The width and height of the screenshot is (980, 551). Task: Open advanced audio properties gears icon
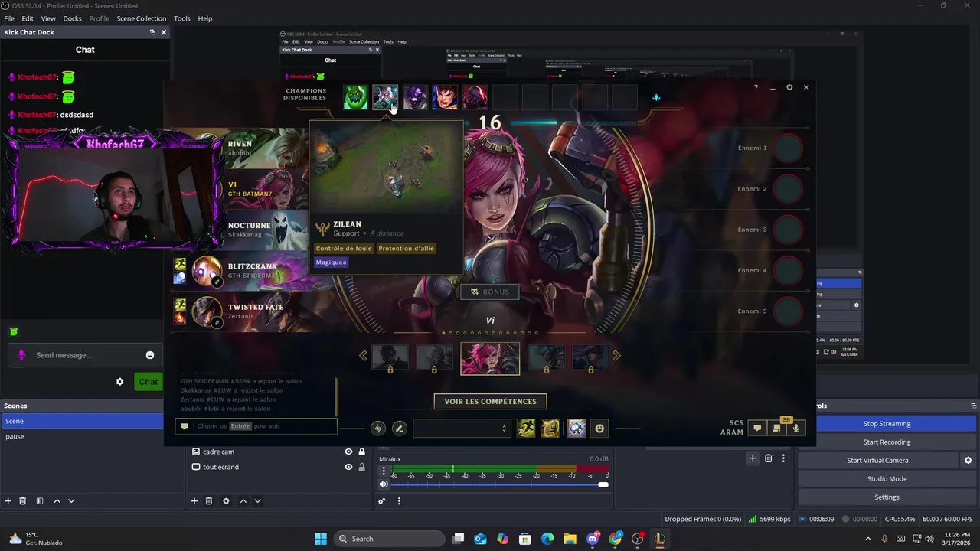coord(382,500)
